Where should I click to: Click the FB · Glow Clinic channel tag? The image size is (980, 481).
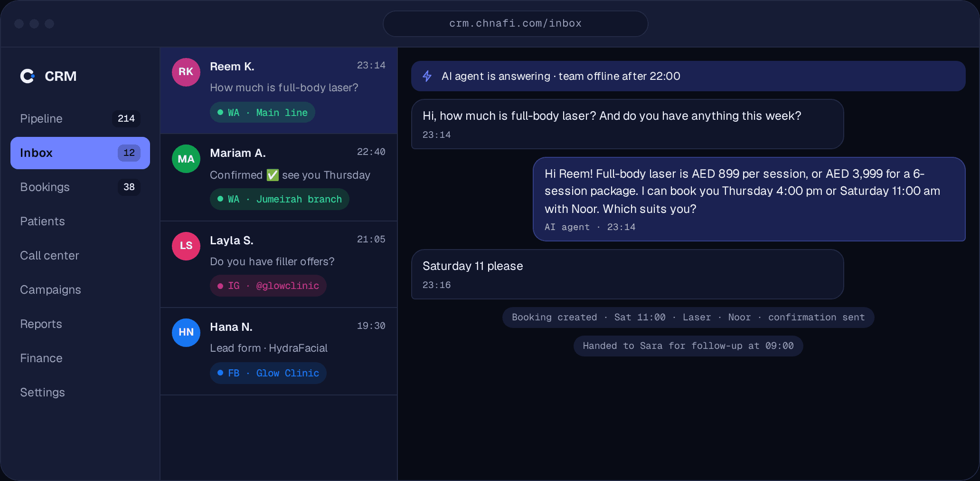pos(268,373)
